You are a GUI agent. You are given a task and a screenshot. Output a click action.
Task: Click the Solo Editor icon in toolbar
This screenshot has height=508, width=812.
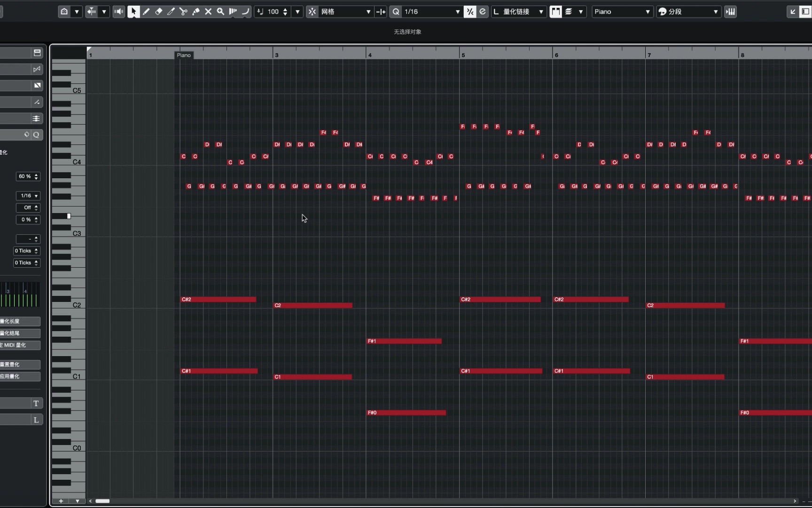tap(64, 12)
